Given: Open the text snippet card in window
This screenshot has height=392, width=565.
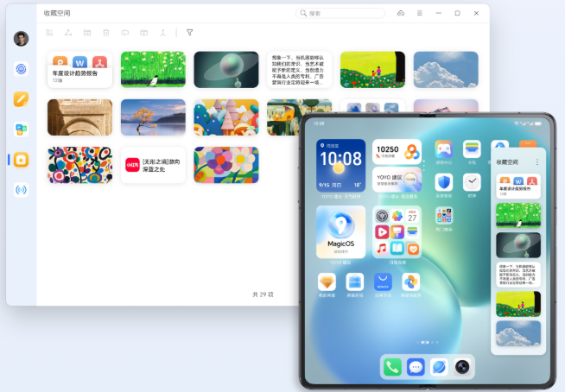Looking at the screenshot, I should pyautogui.click(x=300, y=70).
